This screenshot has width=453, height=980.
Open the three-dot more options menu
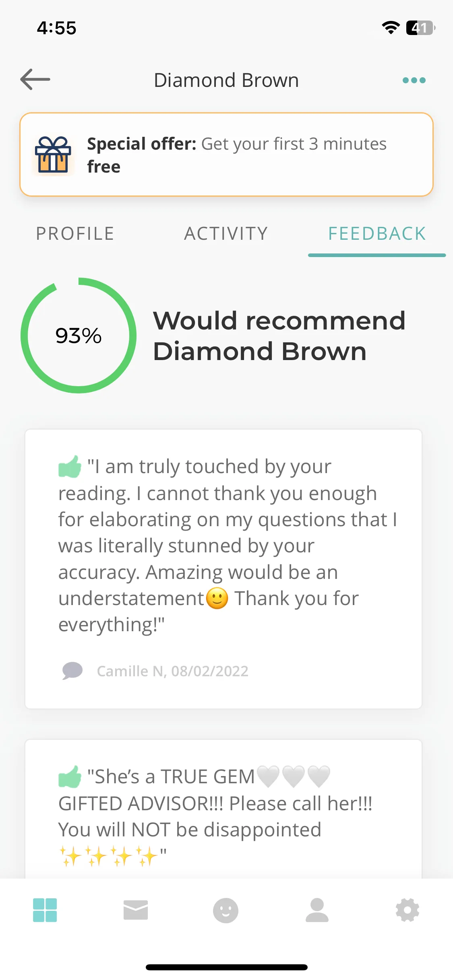(x=414, y=80)
